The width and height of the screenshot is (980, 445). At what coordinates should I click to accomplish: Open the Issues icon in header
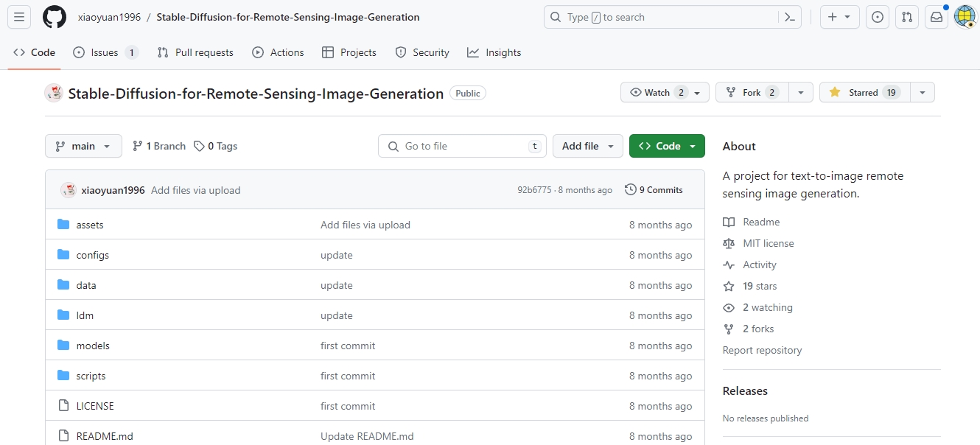click(877, 17)
